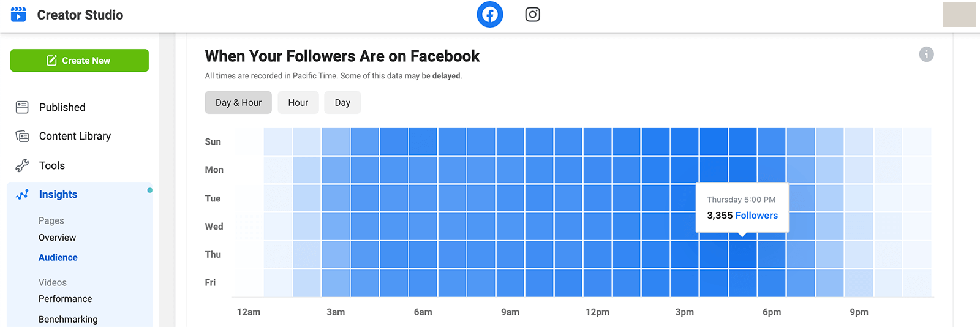Viewport: 980px width, 327px height.
Task: Open the profile picture thumbnail
Action: coord(959,15)
